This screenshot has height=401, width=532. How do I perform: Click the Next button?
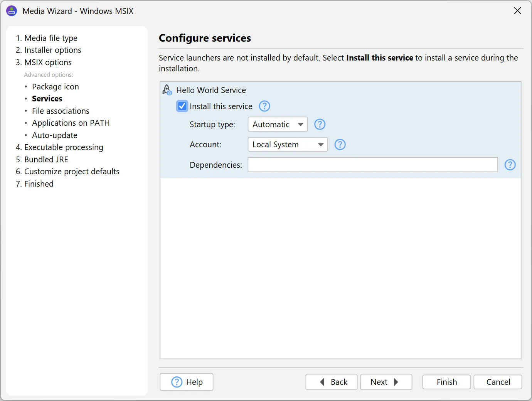coord(386,382)
